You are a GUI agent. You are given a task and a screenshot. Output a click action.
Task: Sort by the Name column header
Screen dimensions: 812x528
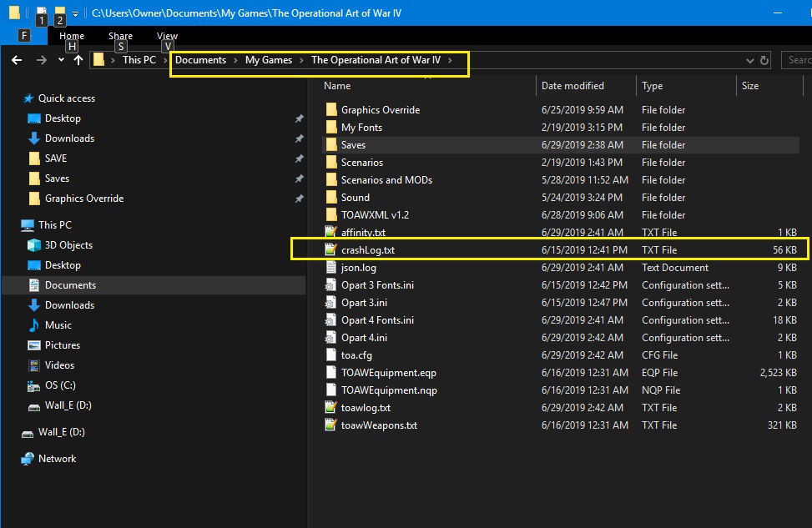[x=337, y=86]
